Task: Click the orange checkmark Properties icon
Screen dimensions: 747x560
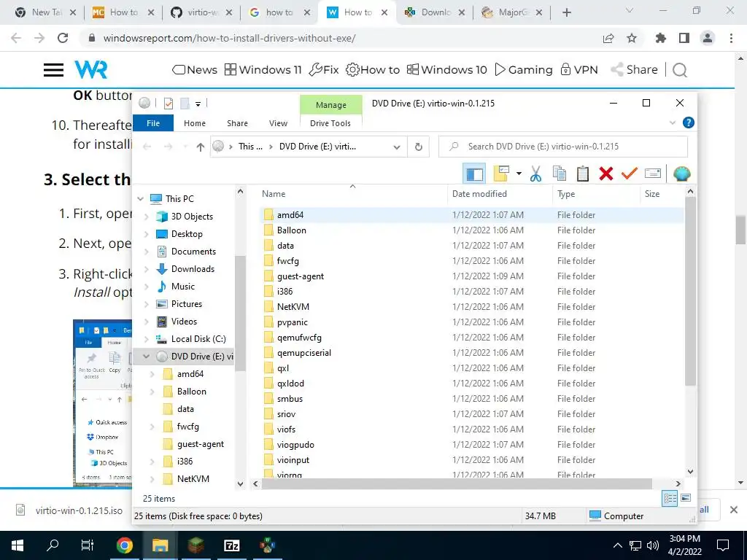Action: [630, 174]
